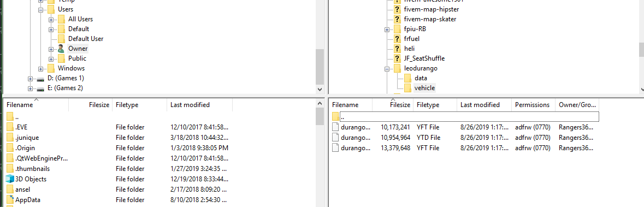Expand the Windows folder node
This screenshot has height=207, width=644.
(40, 68)
